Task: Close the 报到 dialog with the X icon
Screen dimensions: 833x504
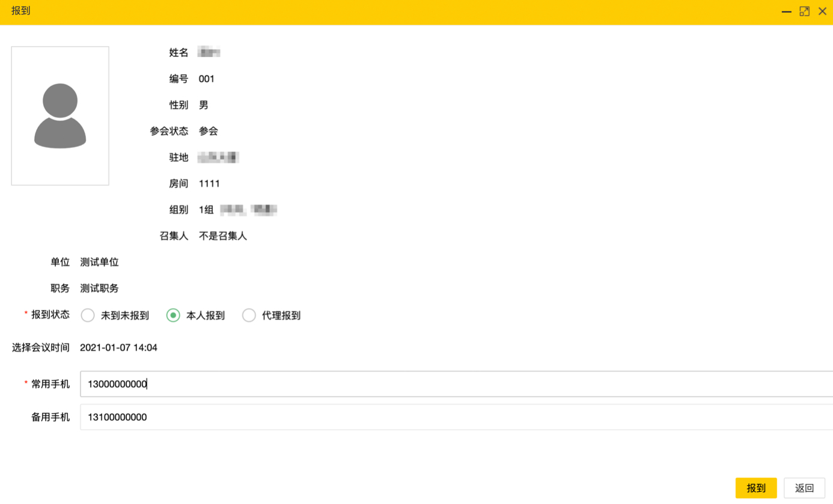Action: point(822,11)
